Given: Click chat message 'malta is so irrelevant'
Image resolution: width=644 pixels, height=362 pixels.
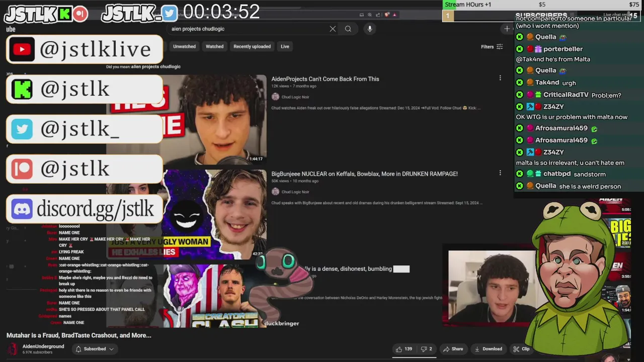Looking at the screenshot, I should click(x=570, y=163).
